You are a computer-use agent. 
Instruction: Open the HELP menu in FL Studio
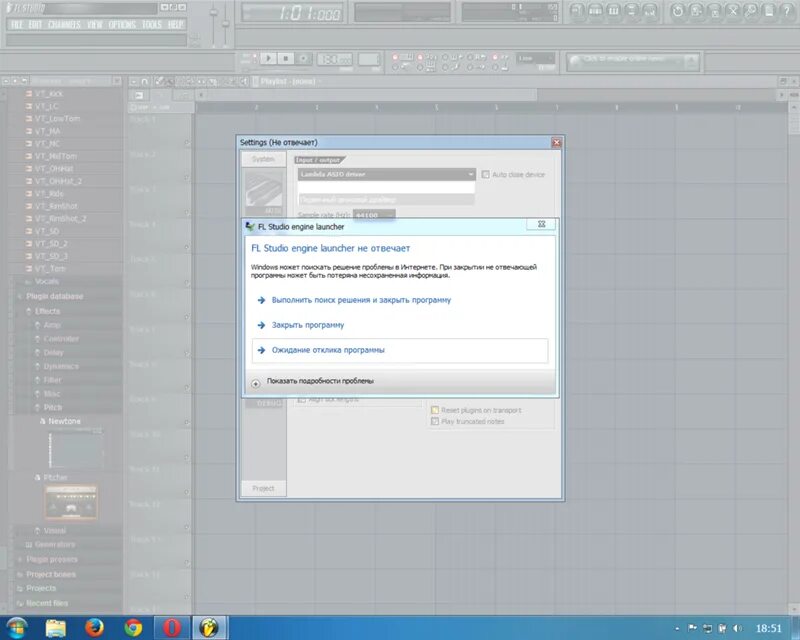pyautogui.click(x=176, y=24)
